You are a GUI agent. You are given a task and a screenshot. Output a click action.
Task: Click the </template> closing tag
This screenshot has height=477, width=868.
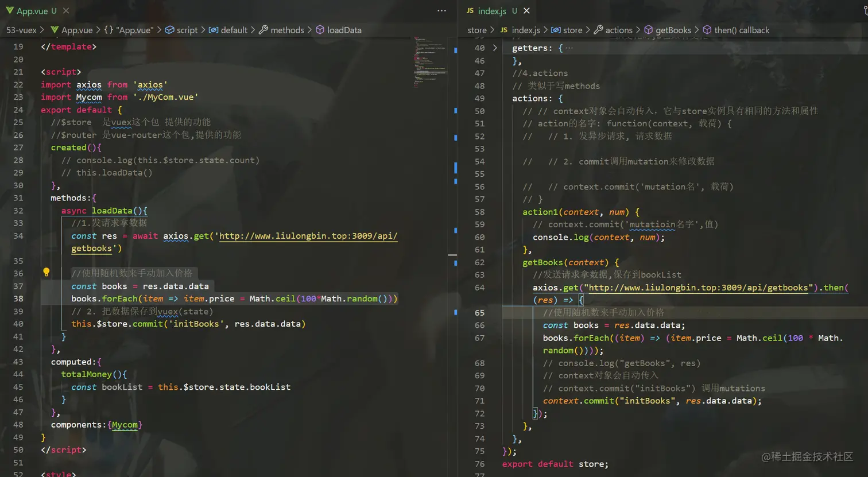click(69, 46)
